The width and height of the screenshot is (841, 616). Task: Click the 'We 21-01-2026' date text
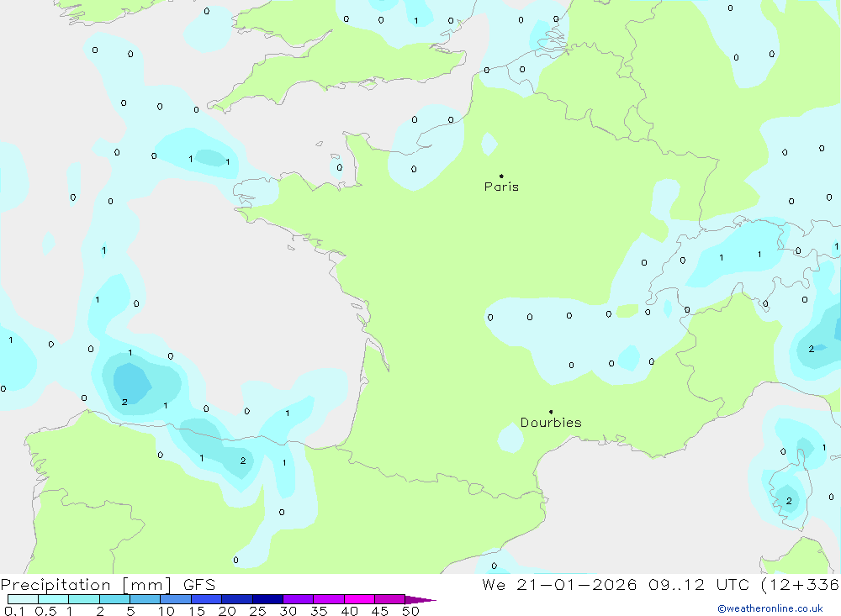click(x=559, y=585)
